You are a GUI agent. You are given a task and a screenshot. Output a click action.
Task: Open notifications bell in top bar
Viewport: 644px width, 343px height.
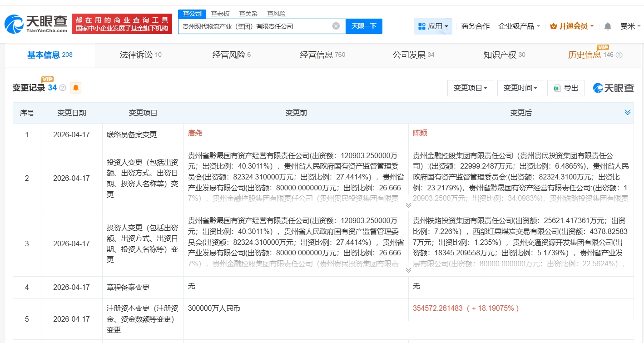(608, 26)
